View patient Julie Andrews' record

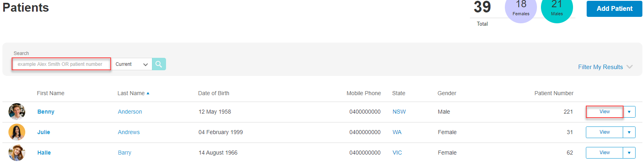click(605, 132)
